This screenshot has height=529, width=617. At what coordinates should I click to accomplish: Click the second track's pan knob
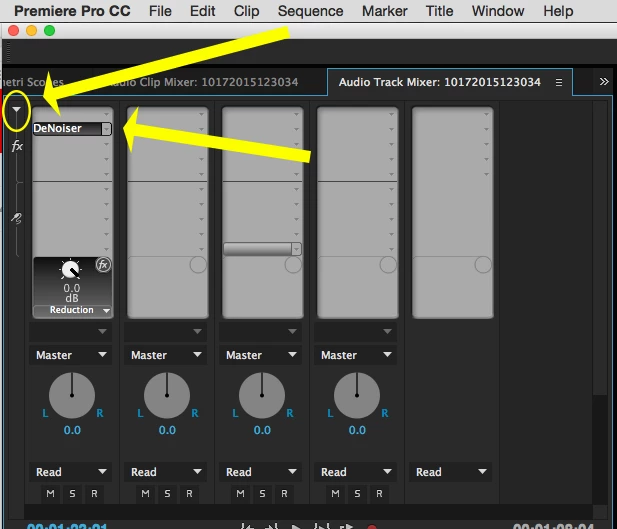coord(167,395)
